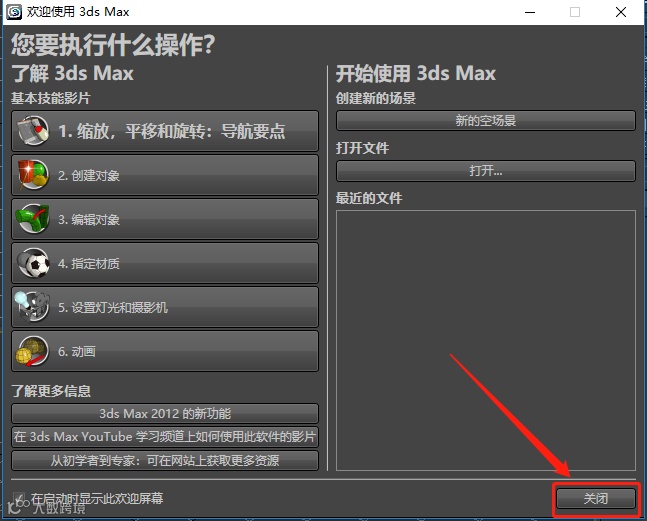Click the Animation (动画) globe icon
647x521 pixels.
coord(32,351)
